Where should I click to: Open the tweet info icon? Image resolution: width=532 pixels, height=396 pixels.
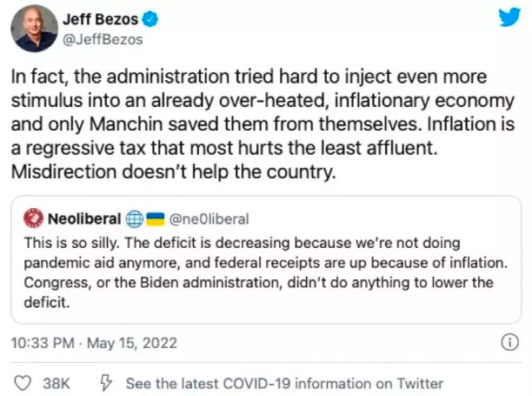(x=510, y=344)
